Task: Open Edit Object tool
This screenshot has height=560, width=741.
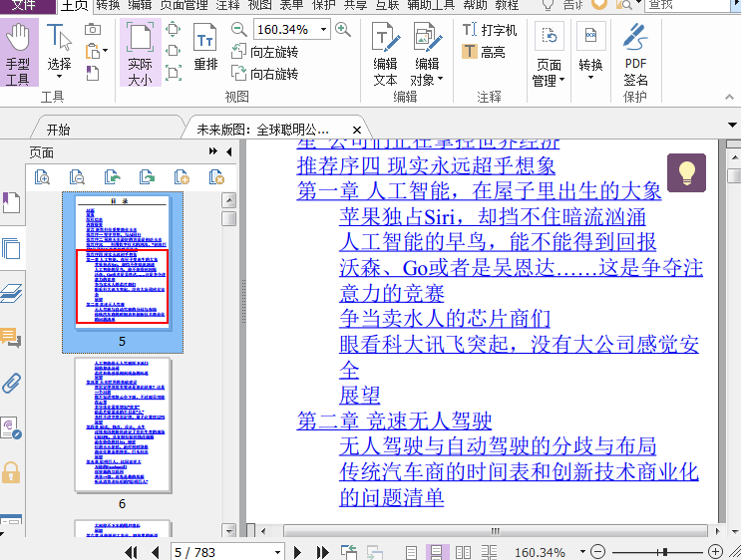Action: pos(427,54)
